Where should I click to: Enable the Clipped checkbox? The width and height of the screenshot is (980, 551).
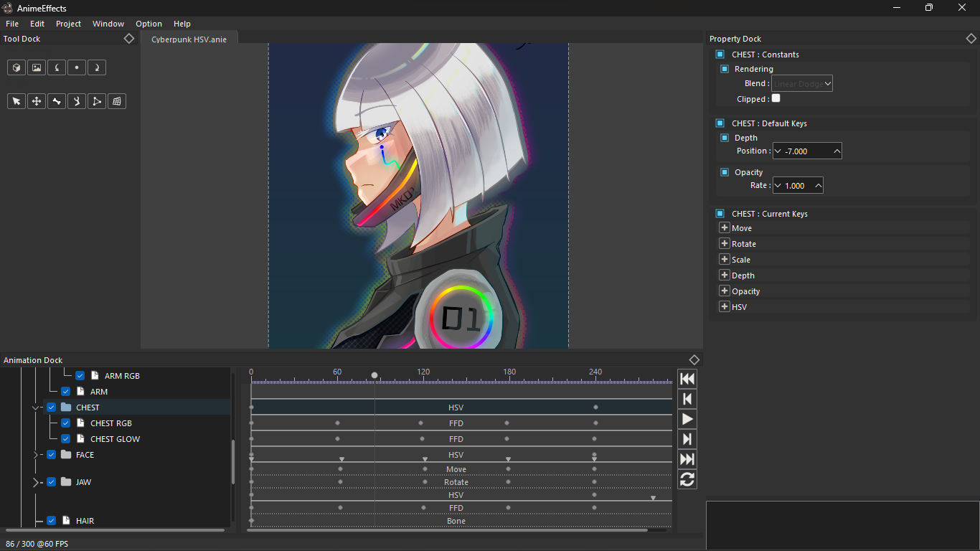tap(776, 98)
